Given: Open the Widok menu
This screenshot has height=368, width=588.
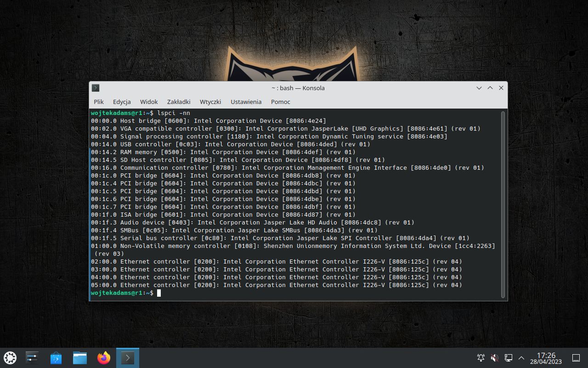Looking at the screenshot, I should (149, 102).
